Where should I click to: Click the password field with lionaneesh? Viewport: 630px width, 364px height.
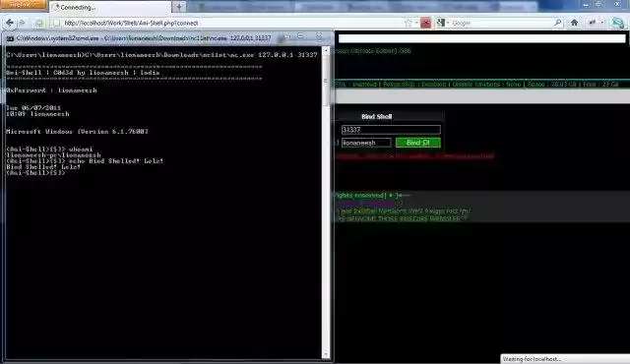tap(366, 143)
